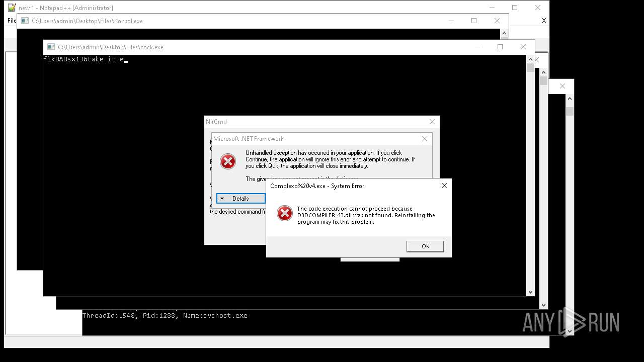Click OK in the Complexo System Error dialog
Screen dimensions: 644x362
pyautogui.click(x=425, y=246)
